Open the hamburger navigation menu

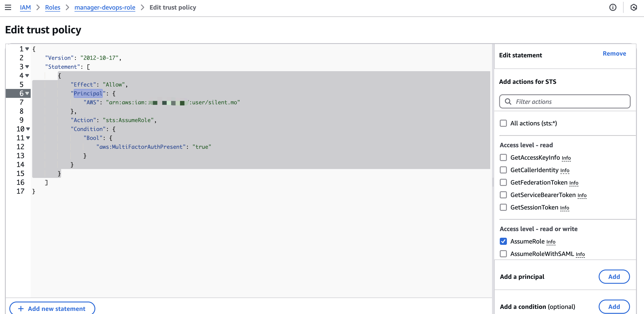[x=8, y=7]
